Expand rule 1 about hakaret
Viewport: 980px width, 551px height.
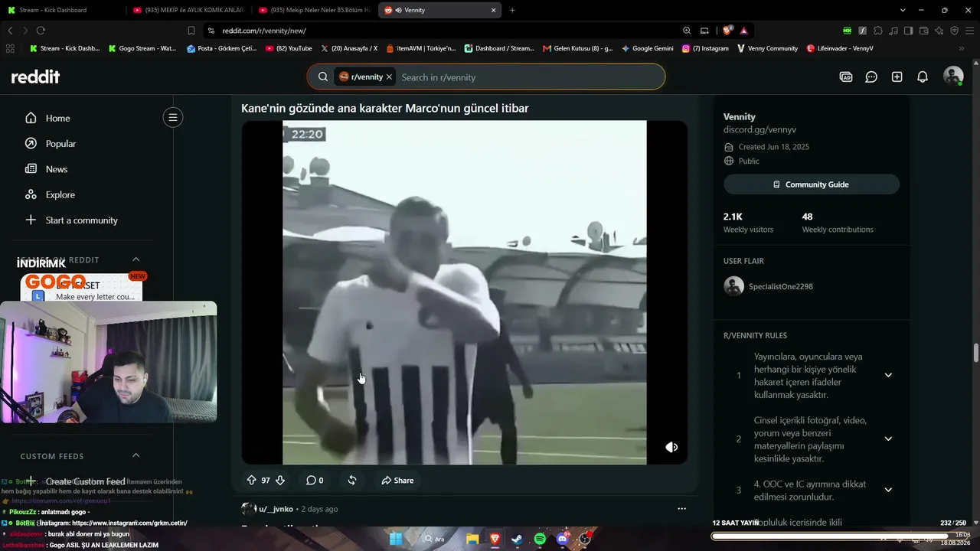pos(888,375)
